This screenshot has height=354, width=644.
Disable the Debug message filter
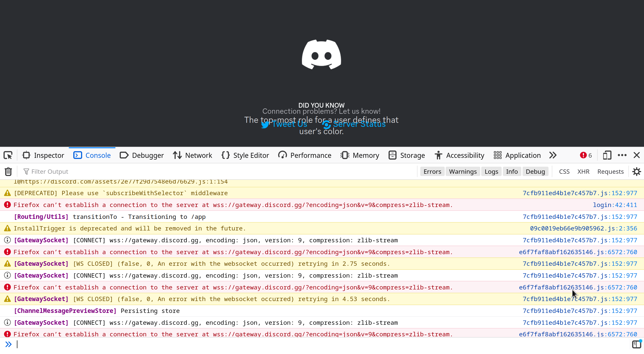click(x=535, y=171)
